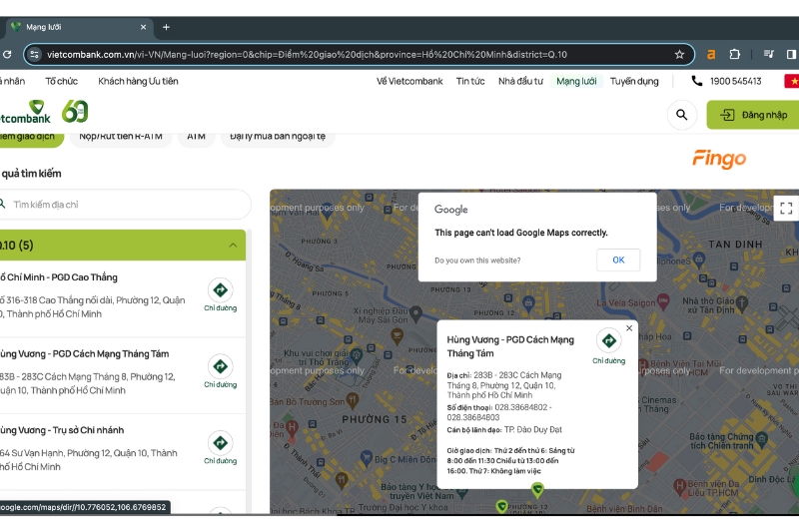Click the Vietnamese flag language selector

pyautogui.click(x=792, y=81)
